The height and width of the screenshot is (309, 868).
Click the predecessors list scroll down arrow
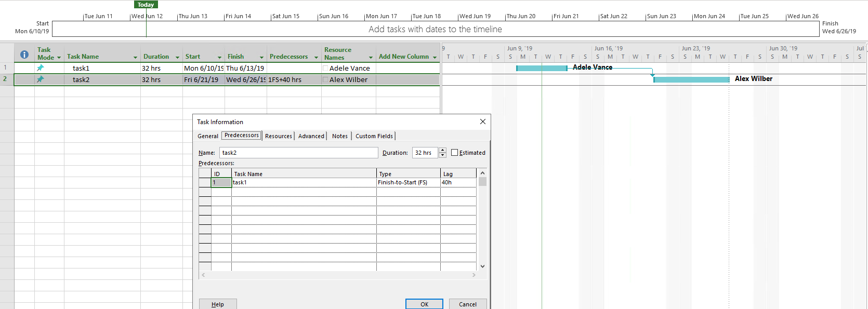[x=482, y=266]
